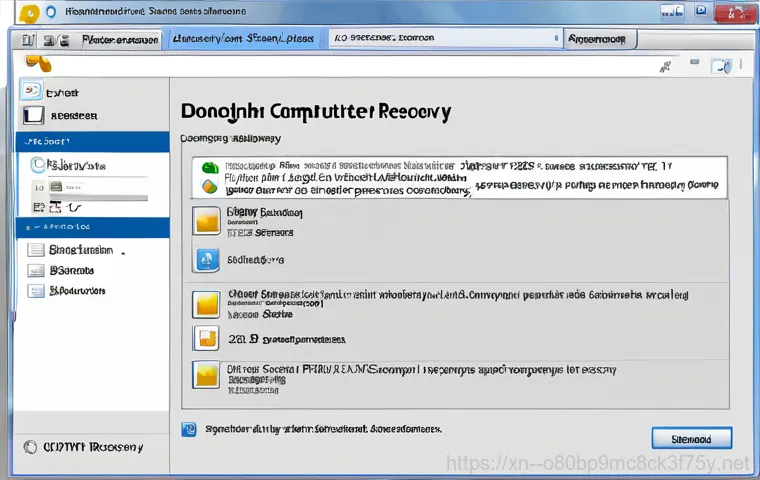Click the tools icon at right of second toolbar
Viewport: 760px width, 480px height.
click(x=665, y=67)
